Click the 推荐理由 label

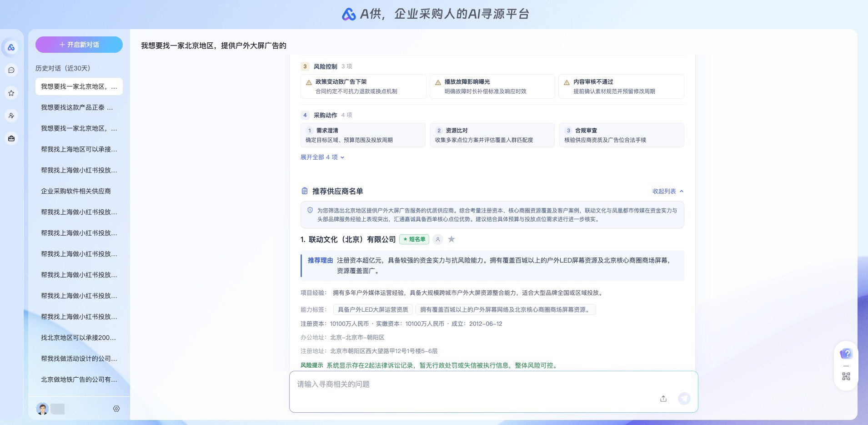(x=321, y=260)
